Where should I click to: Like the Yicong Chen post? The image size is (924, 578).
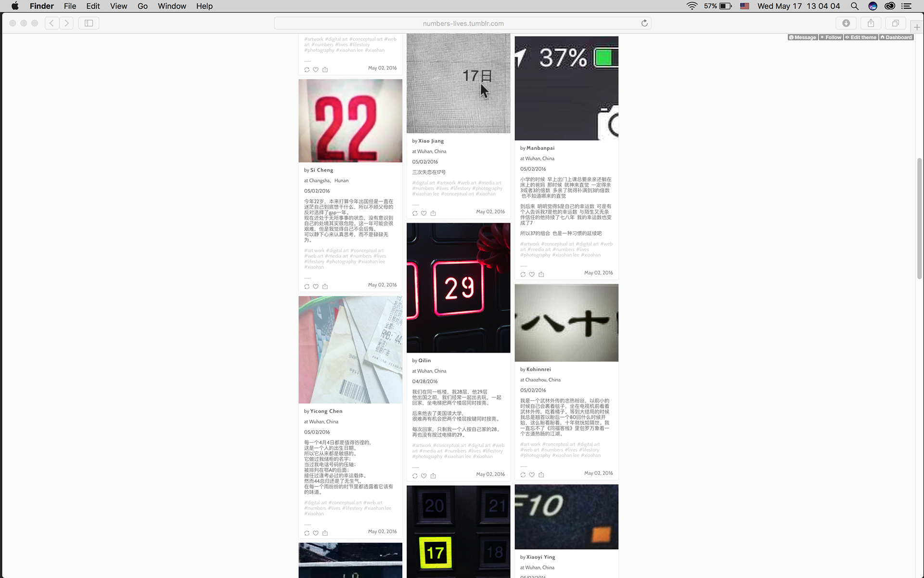316,533
